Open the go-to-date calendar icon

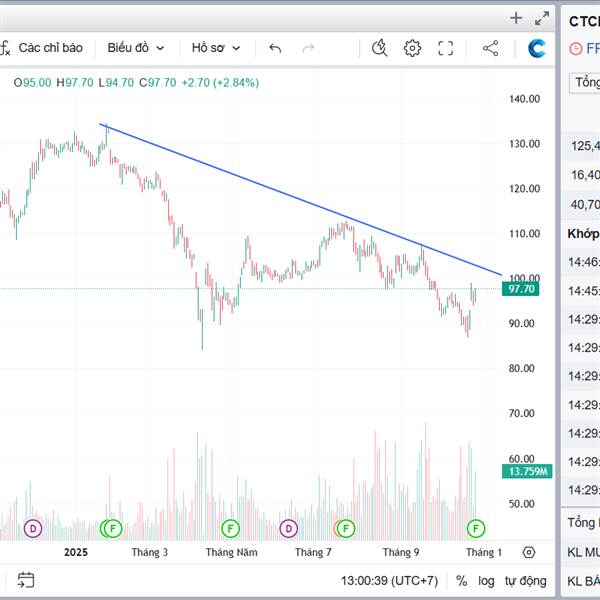click(x=26, y=580)
